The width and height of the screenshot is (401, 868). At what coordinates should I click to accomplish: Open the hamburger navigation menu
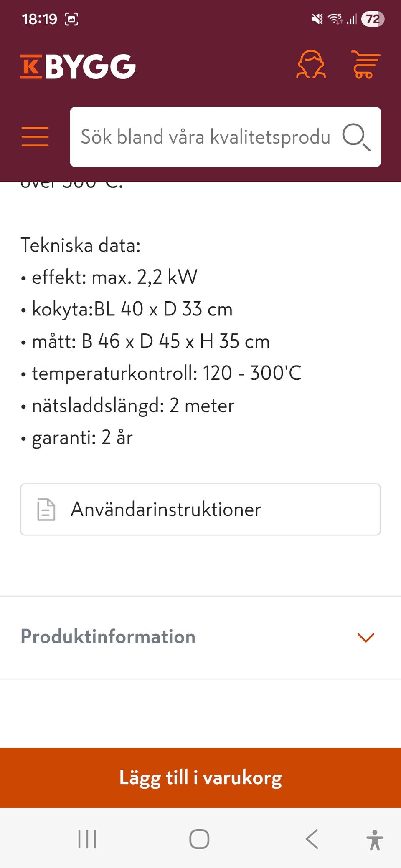[x=35, y=137]
